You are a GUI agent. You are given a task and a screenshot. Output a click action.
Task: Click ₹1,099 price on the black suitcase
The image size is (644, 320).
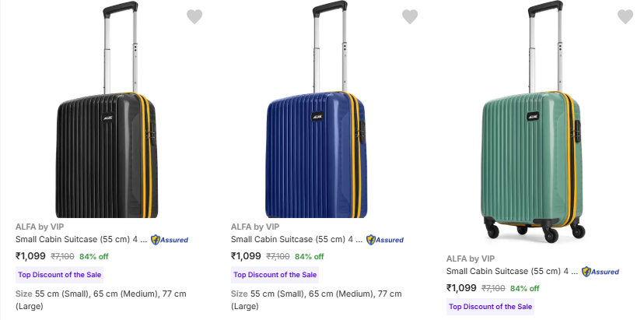(x=30, y=256)
